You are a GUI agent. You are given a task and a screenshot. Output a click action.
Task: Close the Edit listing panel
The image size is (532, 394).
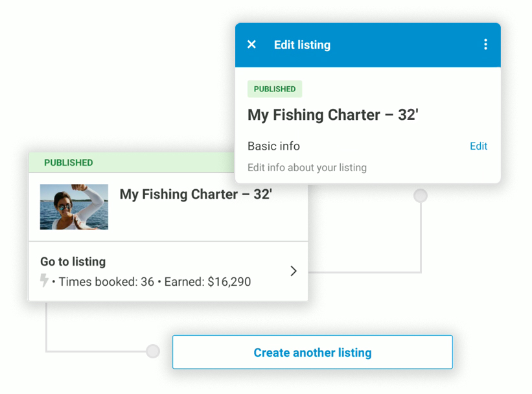[x=252, y=45]
